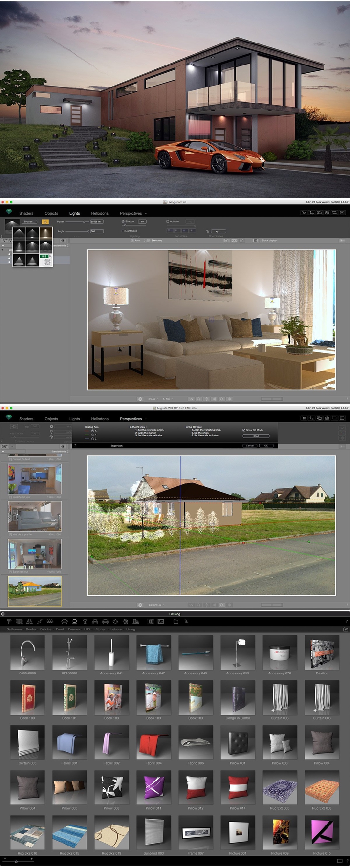Click the arrow cursor icon in Catalog toolbar
Image resolution: width=350 pixels, height=868 pixels.
tap(186, 621)
